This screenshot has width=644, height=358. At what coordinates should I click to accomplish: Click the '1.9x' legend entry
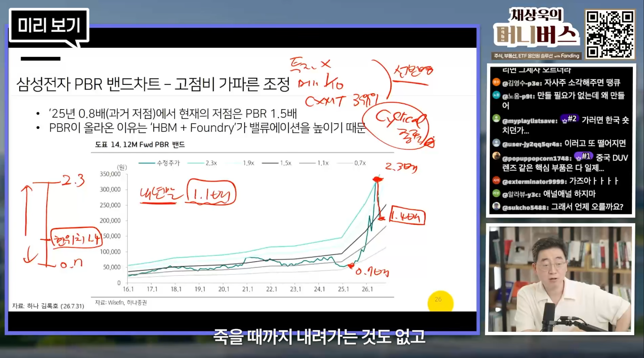[240, 163]
